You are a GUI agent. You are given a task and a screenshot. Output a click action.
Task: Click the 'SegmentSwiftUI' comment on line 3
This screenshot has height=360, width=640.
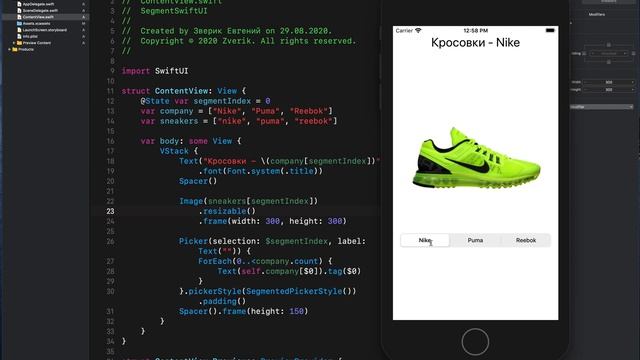pos(164,11)
